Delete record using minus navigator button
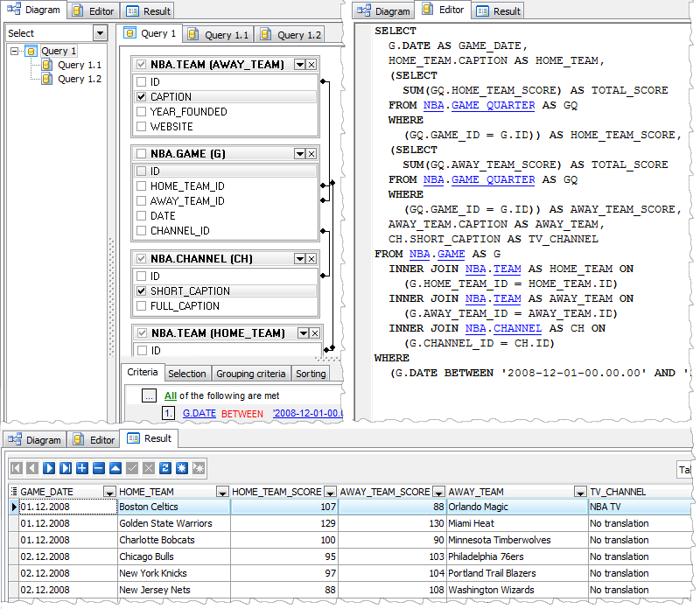This screenshot has width=700, height=609. [x=99, y=468]
